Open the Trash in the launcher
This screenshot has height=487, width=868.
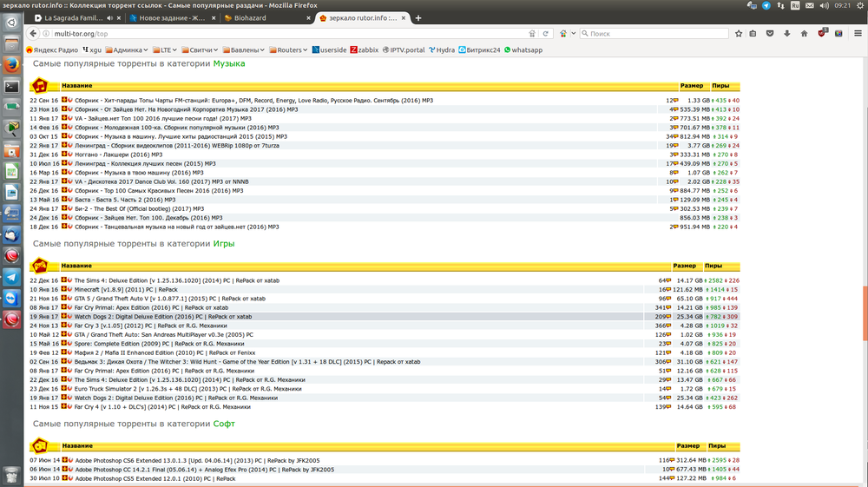pos(11,475)
